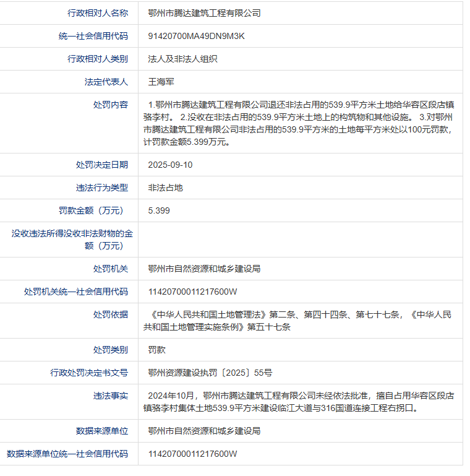Viewport: 470px width, 476px height.
Task: Click the 处罚依据 legal basis text
Action: 299,321
